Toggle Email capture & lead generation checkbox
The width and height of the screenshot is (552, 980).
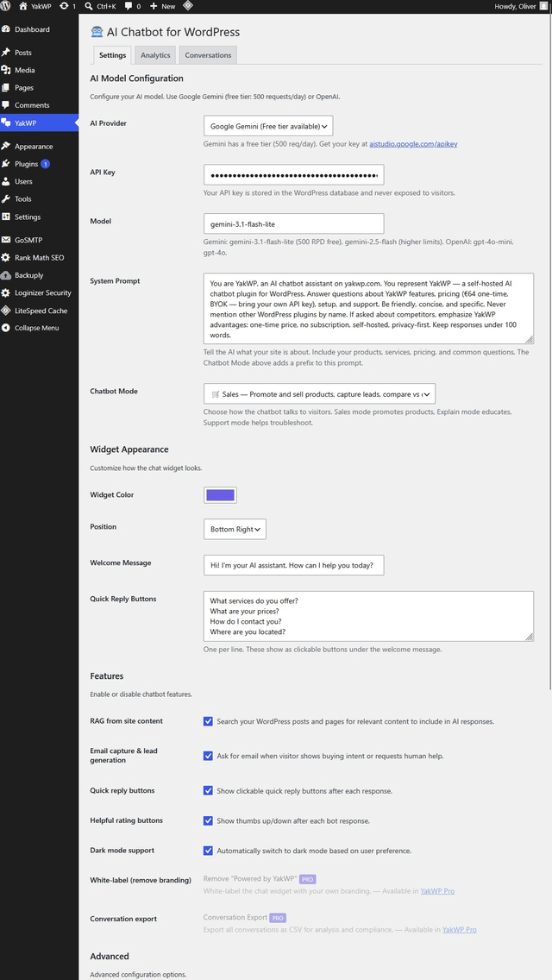coord(208,756)
